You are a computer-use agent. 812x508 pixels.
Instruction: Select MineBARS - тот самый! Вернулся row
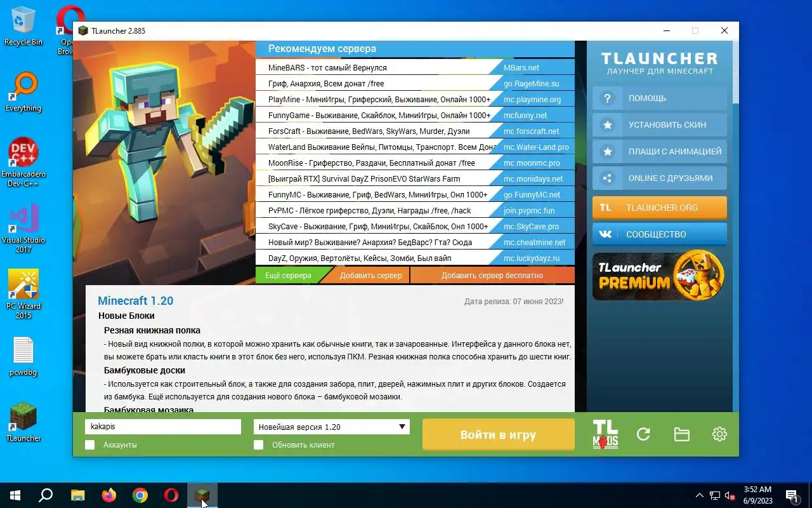click(415, 67)
